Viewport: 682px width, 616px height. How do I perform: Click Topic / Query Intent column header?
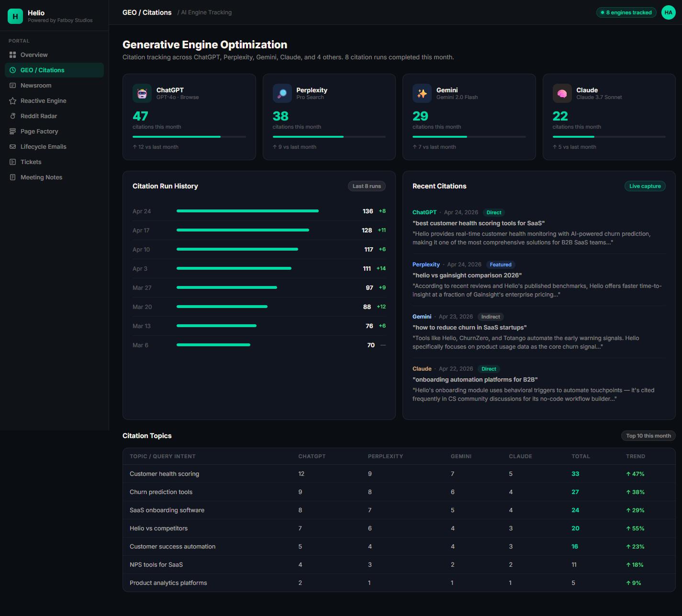[x=163, y=456]
